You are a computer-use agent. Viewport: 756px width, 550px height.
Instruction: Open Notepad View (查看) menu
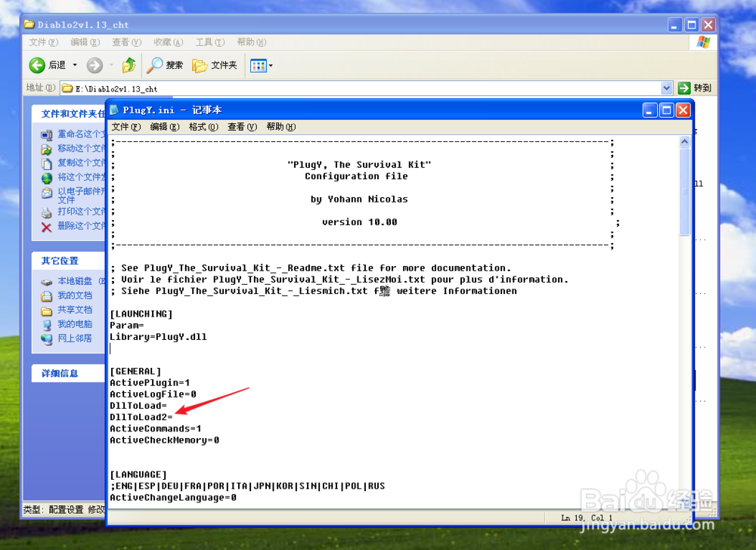click(x=242, y=127)
